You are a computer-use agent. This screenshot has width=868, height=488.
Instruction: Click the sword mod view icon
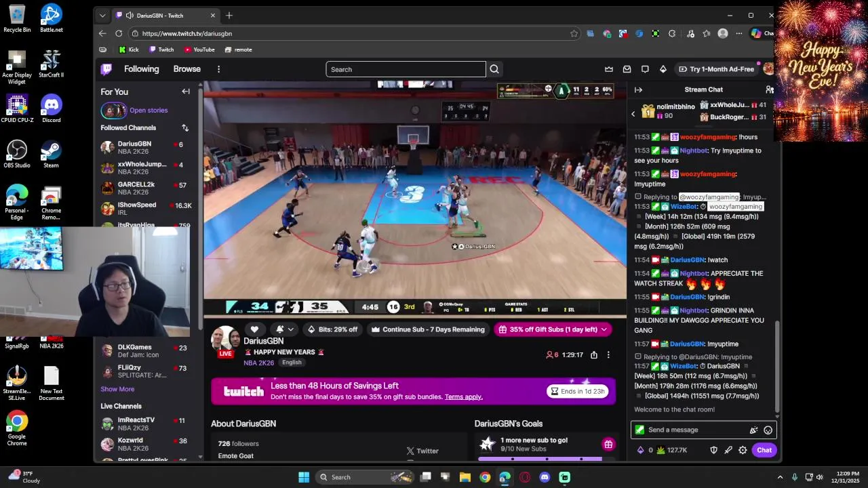[x=728, y=450]
